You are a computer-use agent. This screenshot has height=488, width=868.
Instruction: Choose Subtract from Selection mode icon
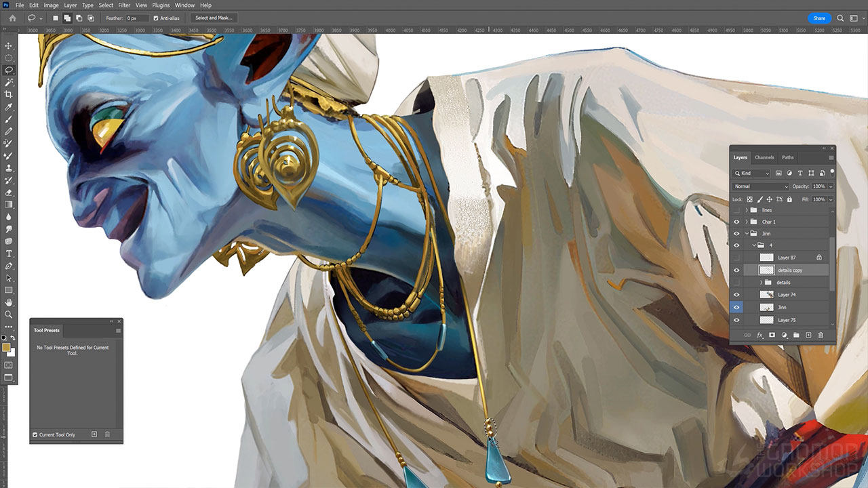tap(79, 18)
